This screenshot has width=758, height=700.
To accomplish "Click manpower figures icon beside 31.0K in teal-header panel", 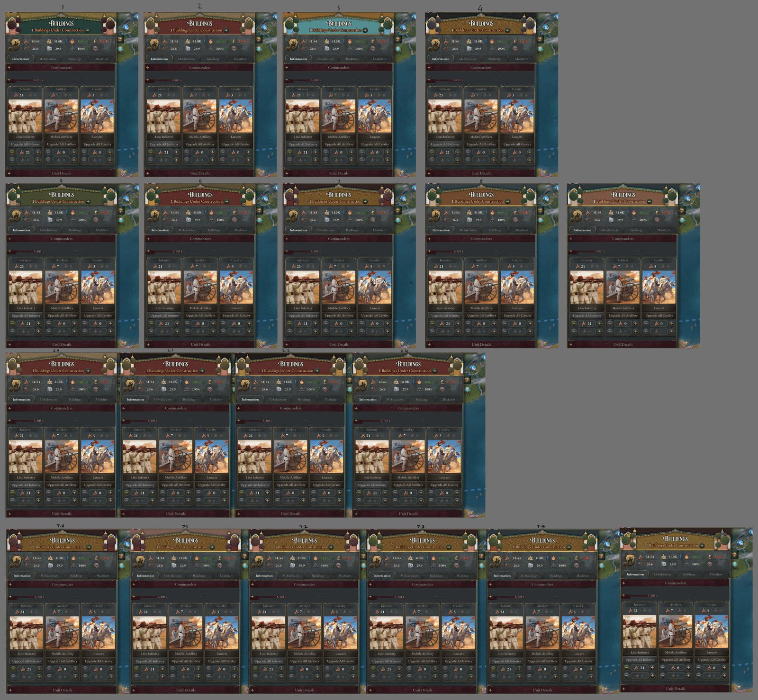I will click(x=327, y=41).
